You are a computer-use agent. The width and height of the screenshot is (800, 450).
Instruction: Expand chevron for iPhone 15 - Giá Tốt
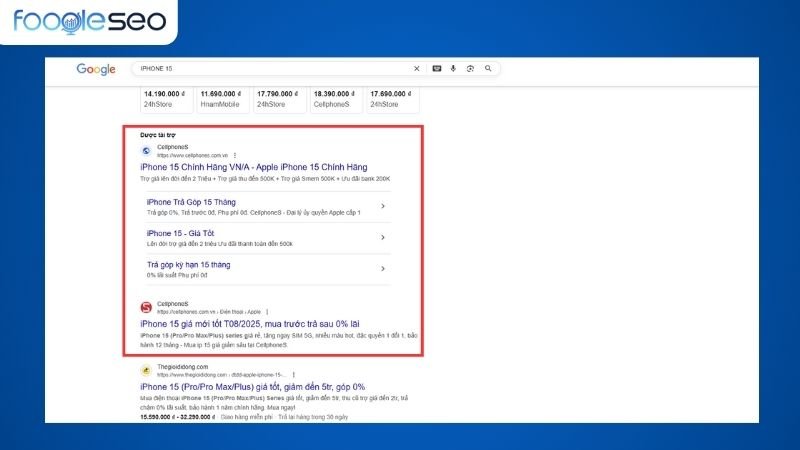(x=383, y=237)
